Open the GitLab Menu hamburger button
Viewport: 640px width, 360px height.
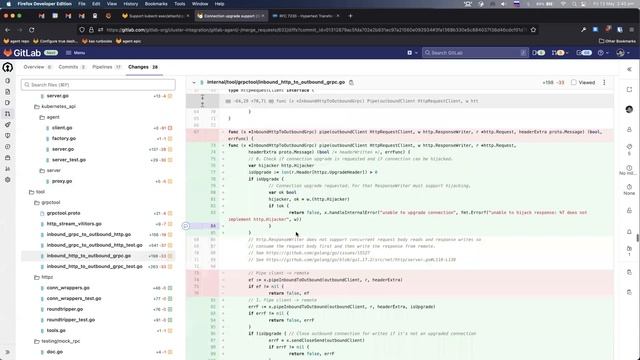[76, 53]
